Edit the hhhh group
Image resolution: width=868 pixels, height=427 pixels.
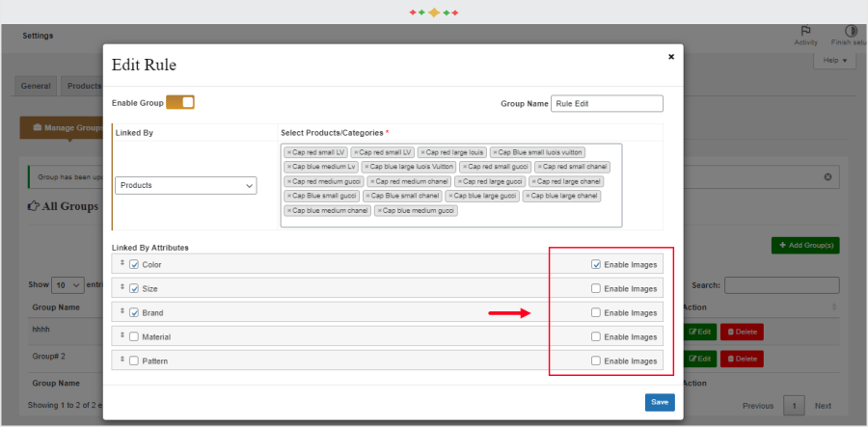(700, 332)
